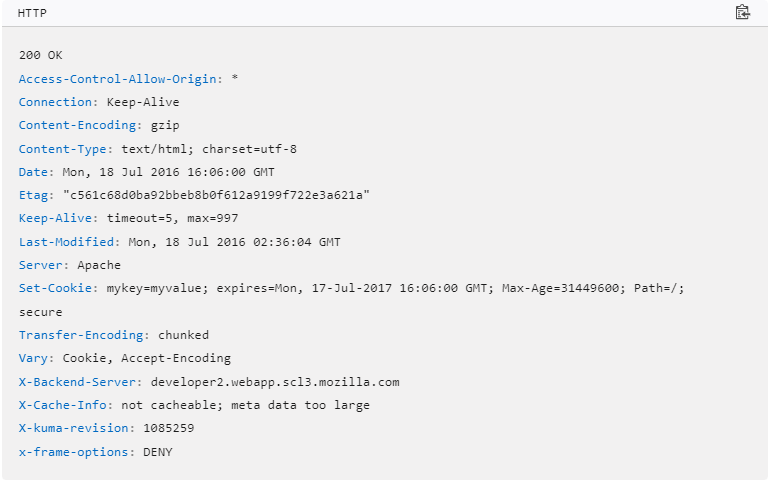Click the 200 OK status line

click(41, 55)
